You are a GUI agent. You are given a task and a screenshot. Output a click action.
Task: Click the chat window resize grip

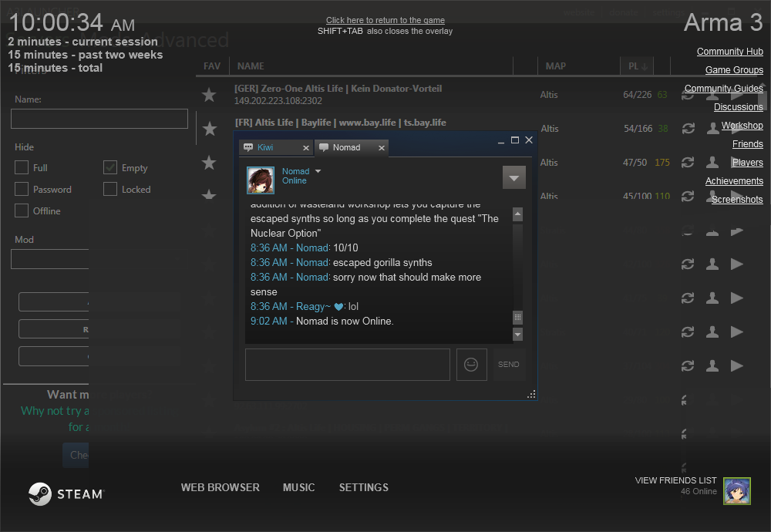(x=531, y=394)
